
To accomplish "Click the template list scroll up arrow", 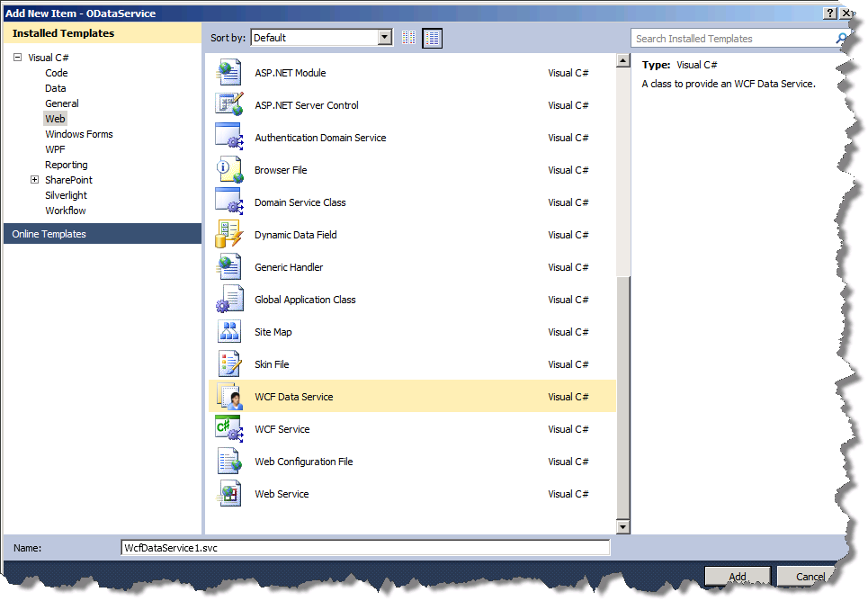I will 623,60.
